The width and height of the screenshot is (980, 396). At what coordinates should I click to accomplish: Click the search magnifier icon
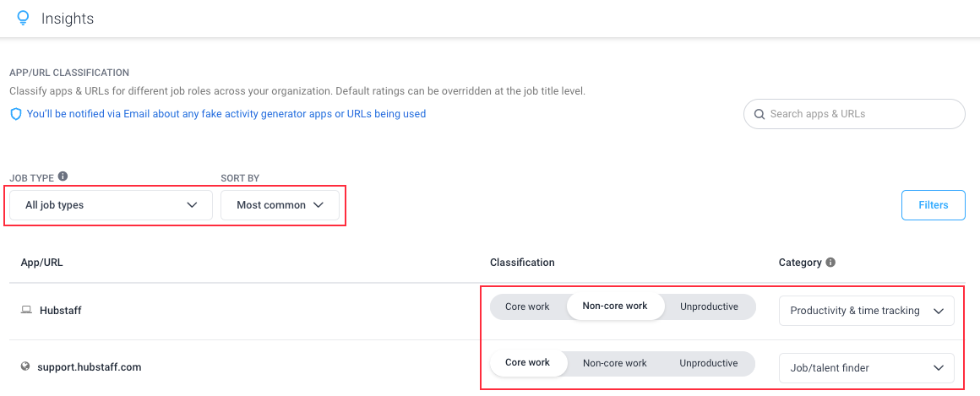[759, 114]
